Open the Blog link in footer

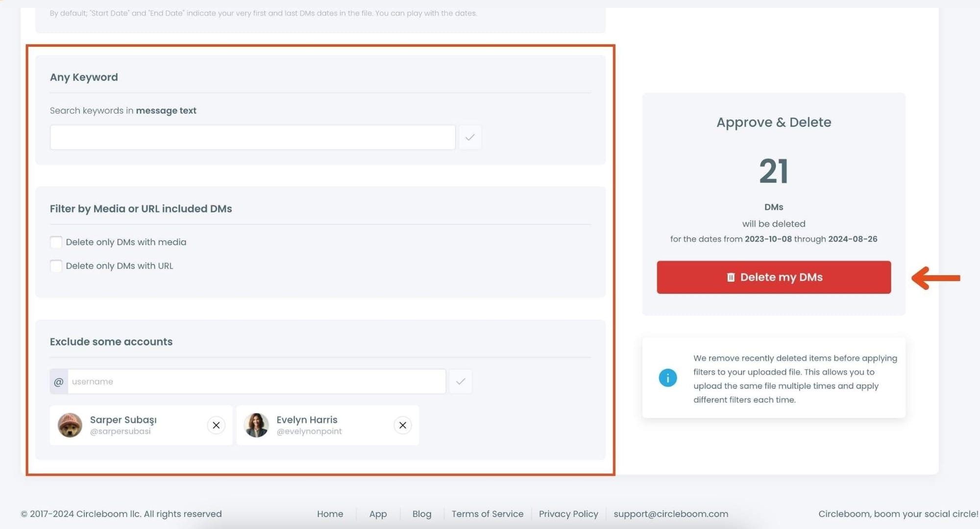(x=421, y=514)
